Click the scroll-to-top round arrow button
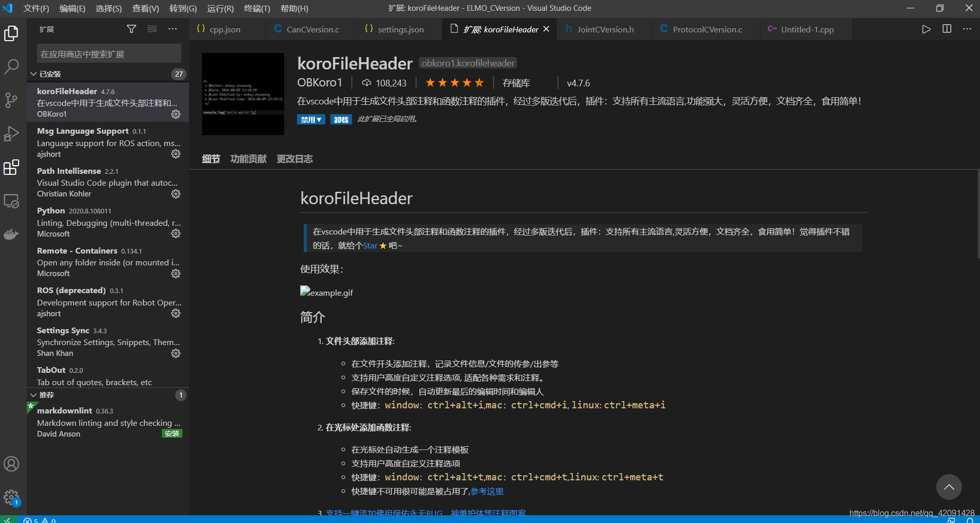980x523 pixels. pos(949,487)
